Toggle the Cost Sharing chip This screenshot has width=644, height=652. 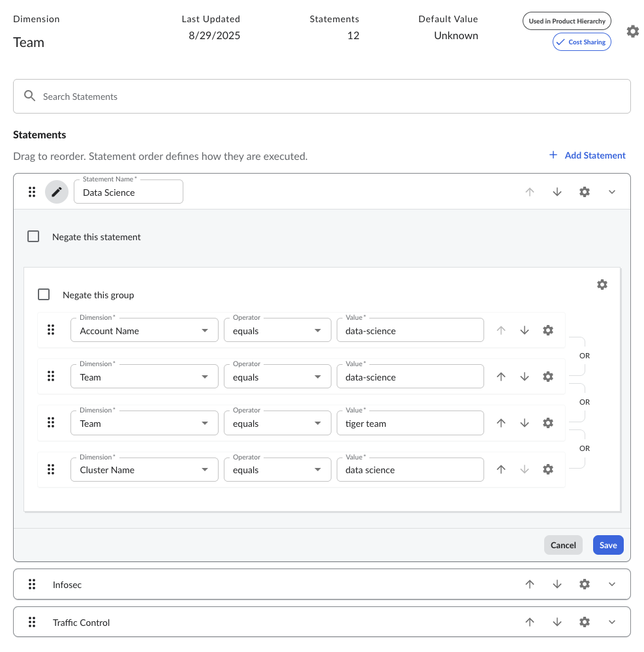pos(581,42)
